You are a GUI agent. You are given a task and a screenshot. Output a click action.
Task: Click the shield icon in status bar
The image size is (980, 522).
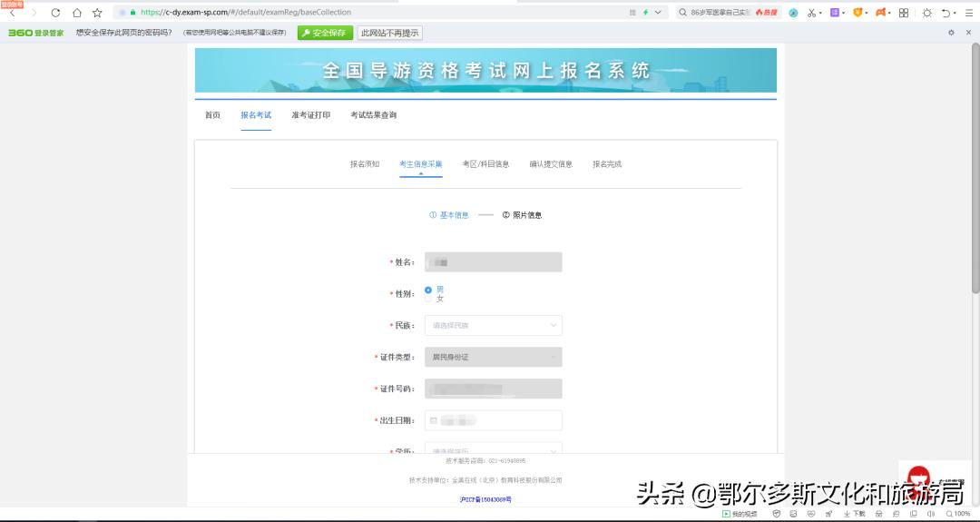pyautogui.click(x=776, y=514)
